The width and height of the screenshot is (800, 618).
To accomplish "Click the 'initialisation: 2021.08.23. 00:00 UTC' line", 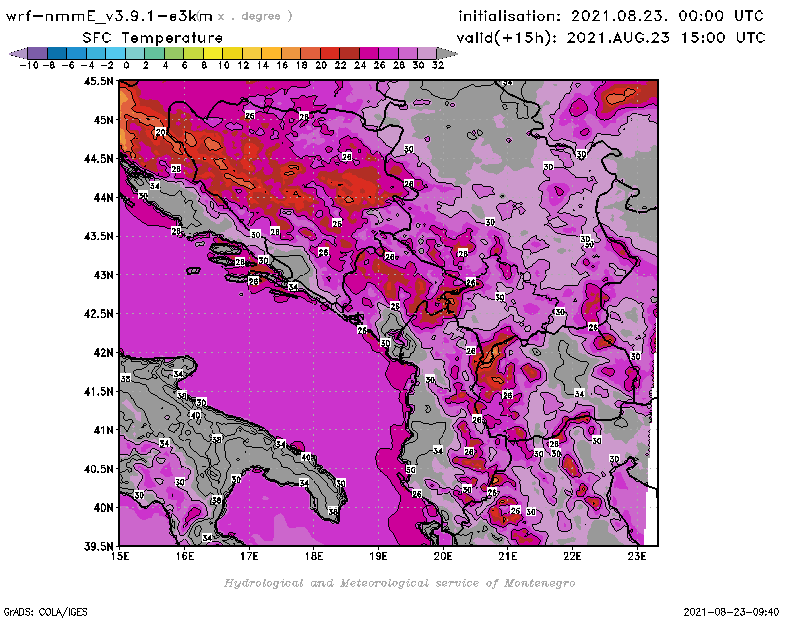I will [x=611, y=16].
